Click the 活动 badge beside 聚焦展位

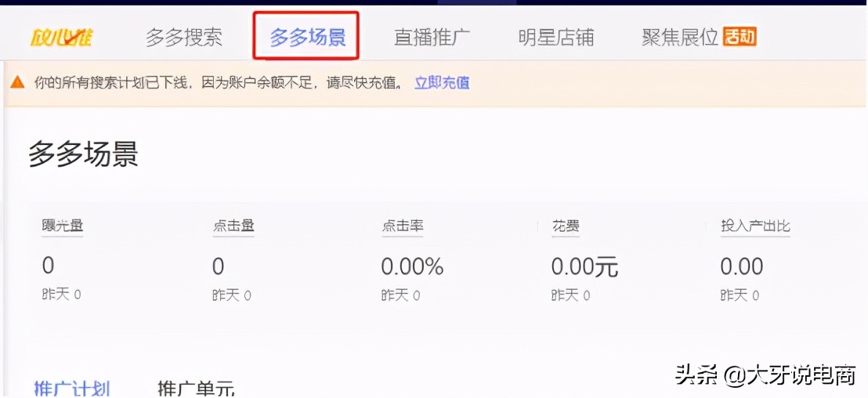[740, 37]
